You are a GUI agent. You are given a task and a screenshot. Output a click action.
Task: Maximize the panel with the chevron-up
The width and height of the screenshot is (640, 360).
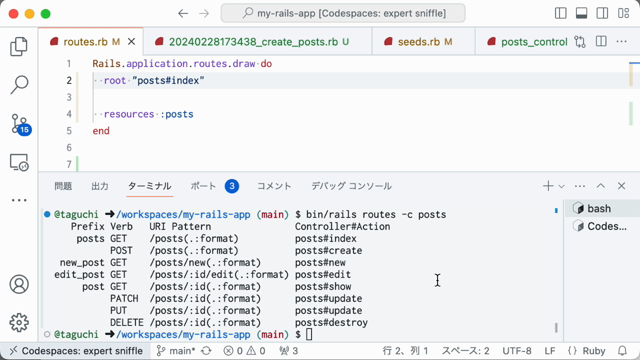click(600, 186)
